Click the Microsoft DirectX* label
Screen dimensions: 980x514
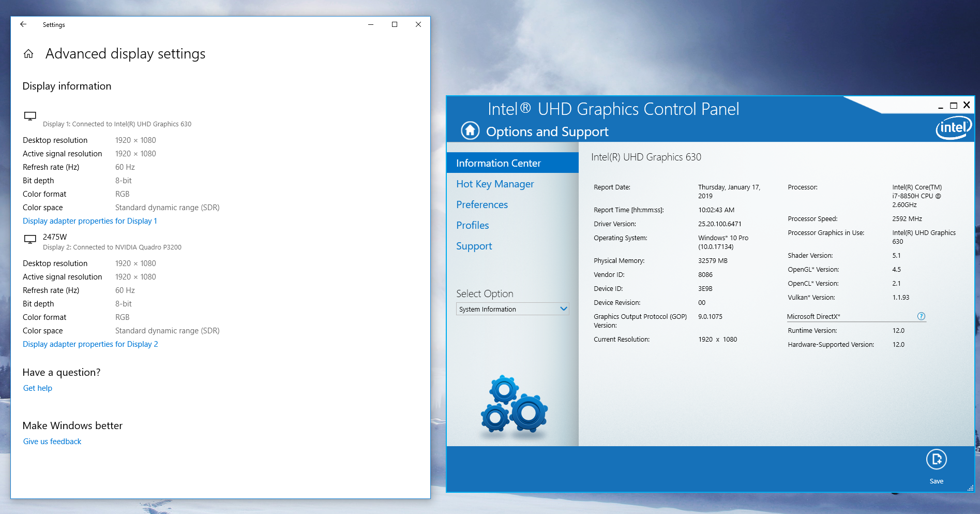coord(813,317)
